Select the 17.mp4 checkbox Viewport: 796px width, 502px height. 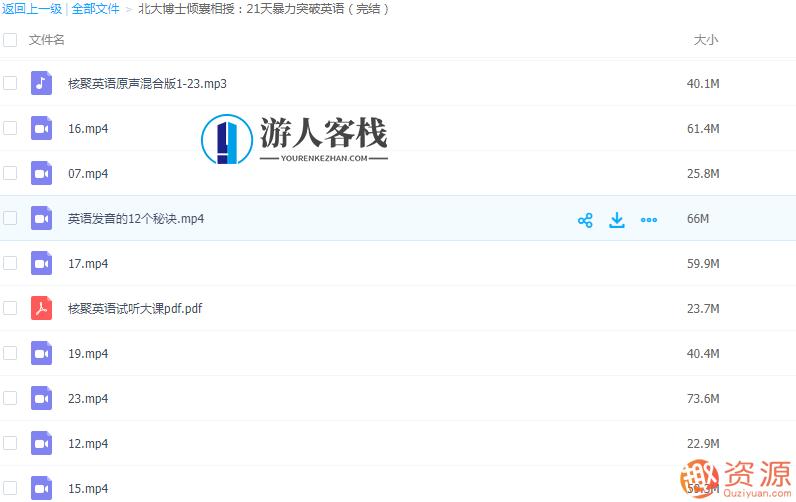click(10, 263)
